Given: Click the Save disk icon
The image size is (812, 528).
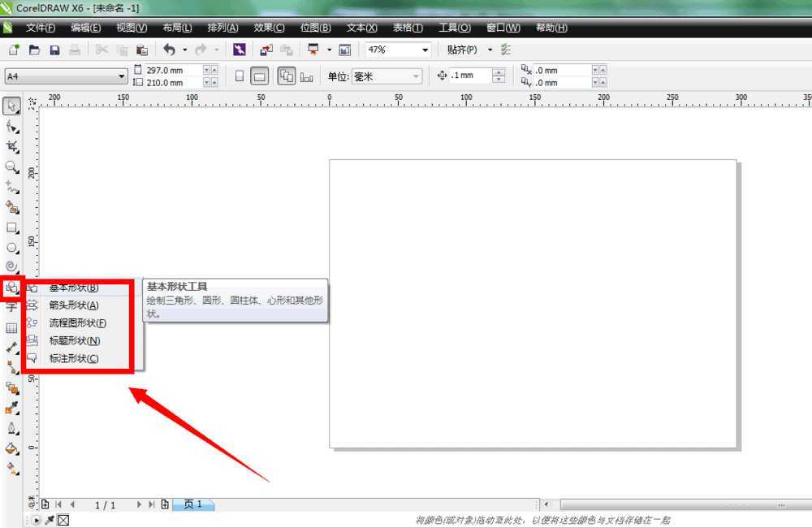Looking at the screenshot, I should 55,50.
